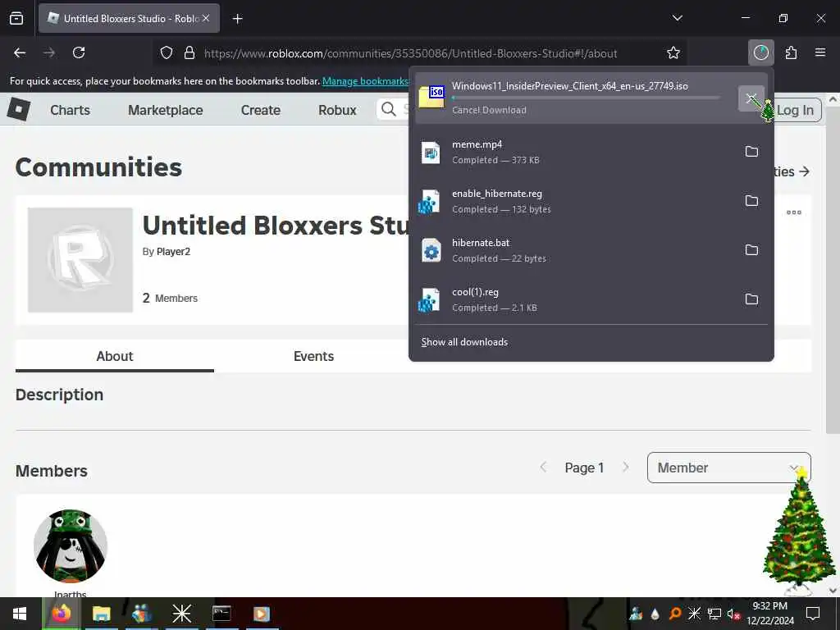The width and height of the screenshot is (840, 630).
Task: Click the Log In button
Action: 795,111
